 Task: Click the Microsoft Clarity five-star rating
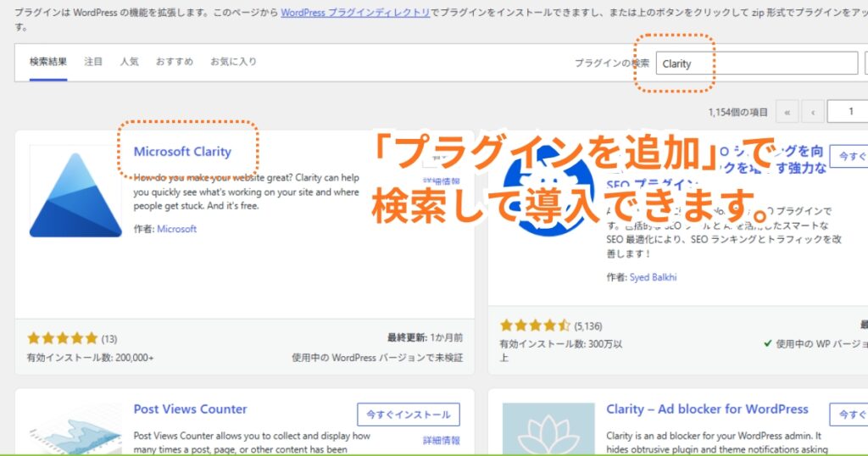63,338
